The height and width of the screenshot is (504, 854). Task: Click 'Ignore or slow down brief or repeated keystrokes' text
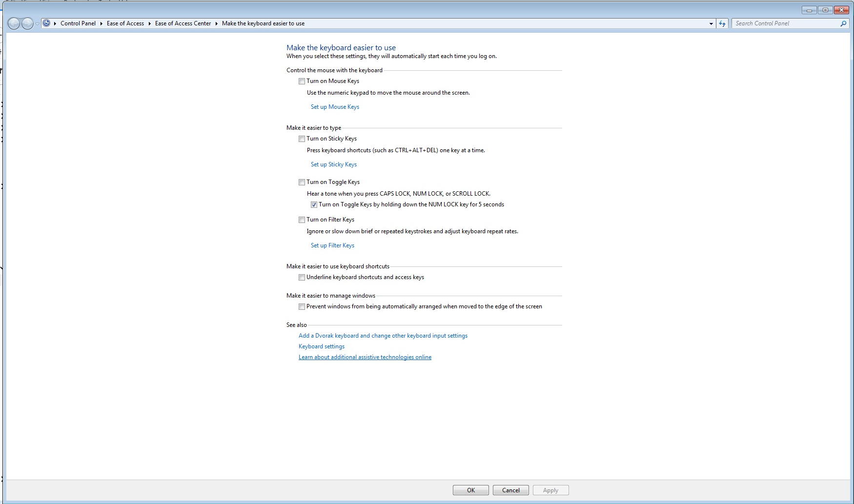click(x=412, y=231)
